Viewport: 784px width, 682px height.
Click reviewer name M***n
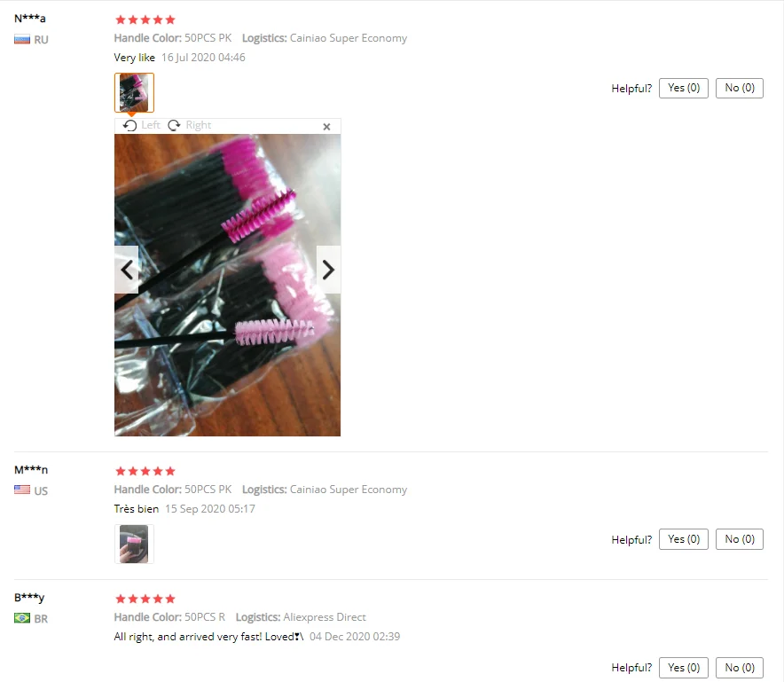click(31, 469)
